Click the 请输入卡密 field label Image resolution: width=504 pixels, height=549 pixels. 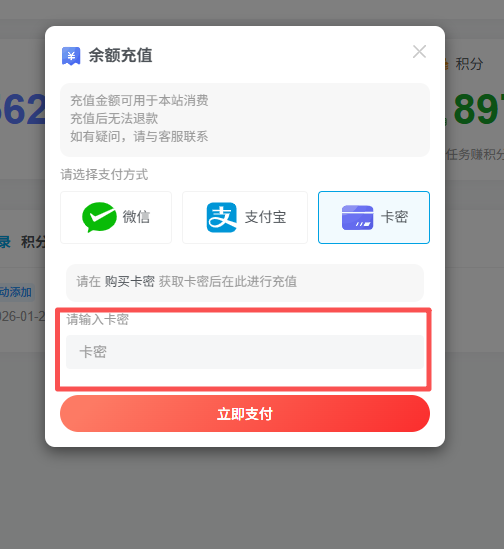pos(98,319)
